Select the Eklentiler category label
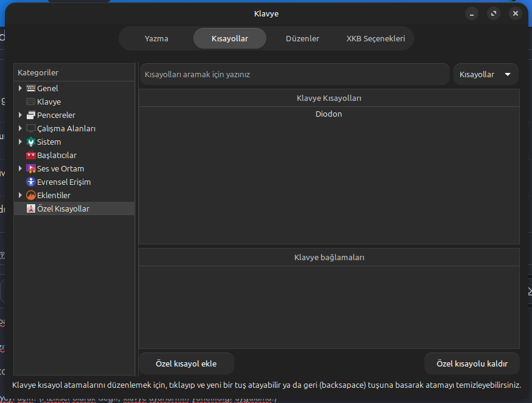532x403 pixels. [x=54, y=195]
